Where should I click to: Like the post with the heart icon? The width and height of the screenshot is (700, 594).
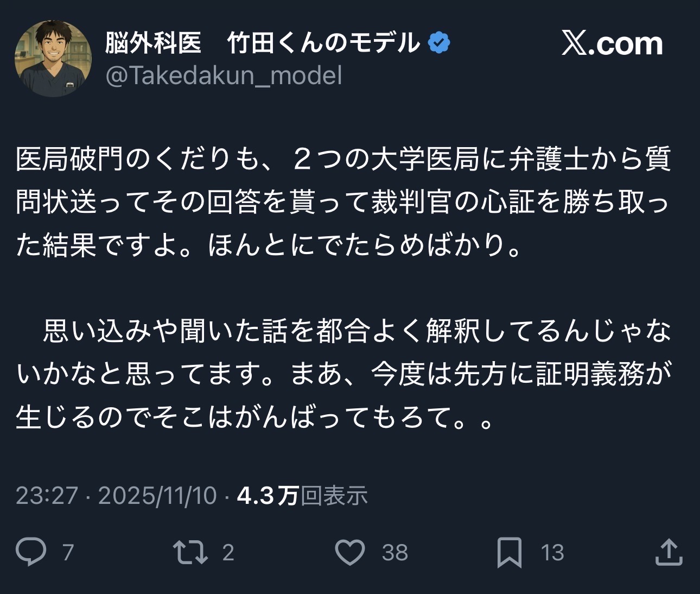pyautogui.click(x=349, y=552)
